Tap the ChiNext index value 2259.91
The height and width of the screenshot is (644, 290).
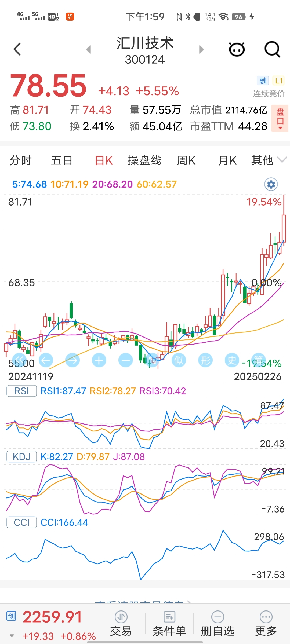coord(52,617)
